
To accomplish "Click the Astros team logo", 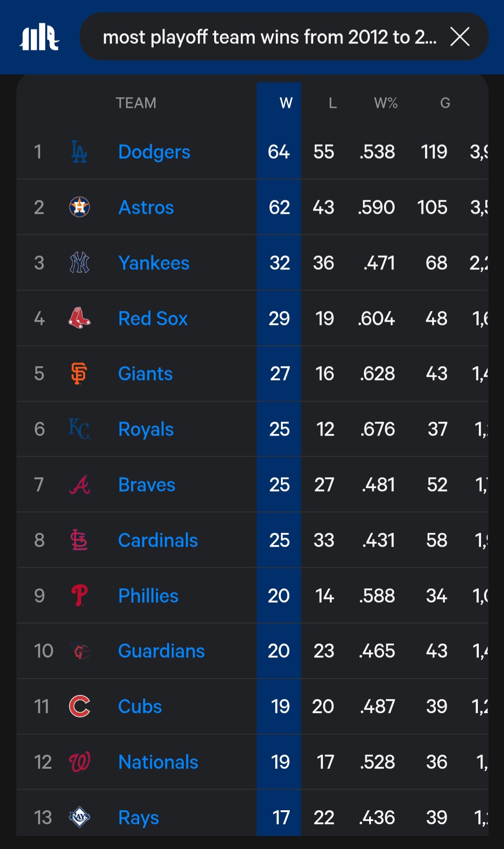I will pyautogui.click(x=79, y=207).
